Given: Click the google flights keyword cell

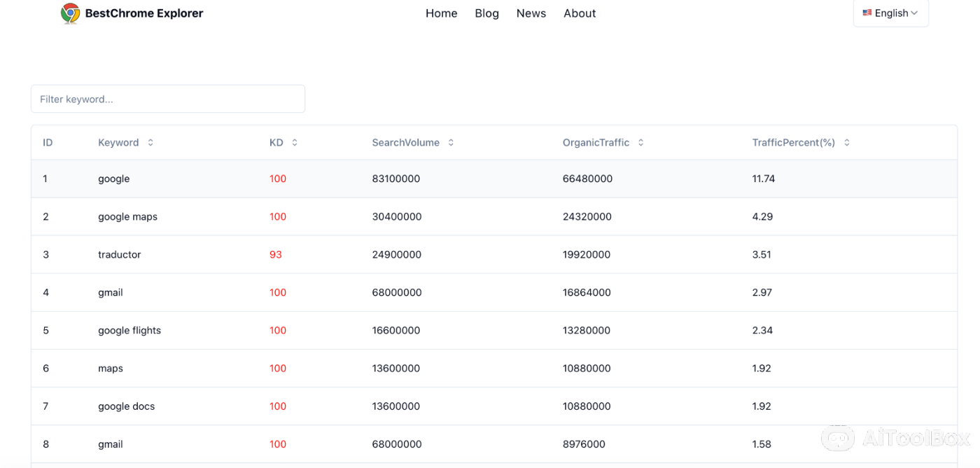Looking at the screenshot, I should click(x=129, y=331).
